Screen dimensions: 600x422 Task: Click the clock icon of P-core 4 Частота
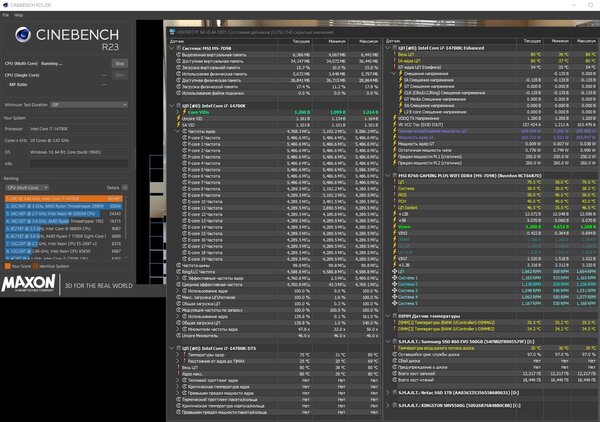(184, 163)
